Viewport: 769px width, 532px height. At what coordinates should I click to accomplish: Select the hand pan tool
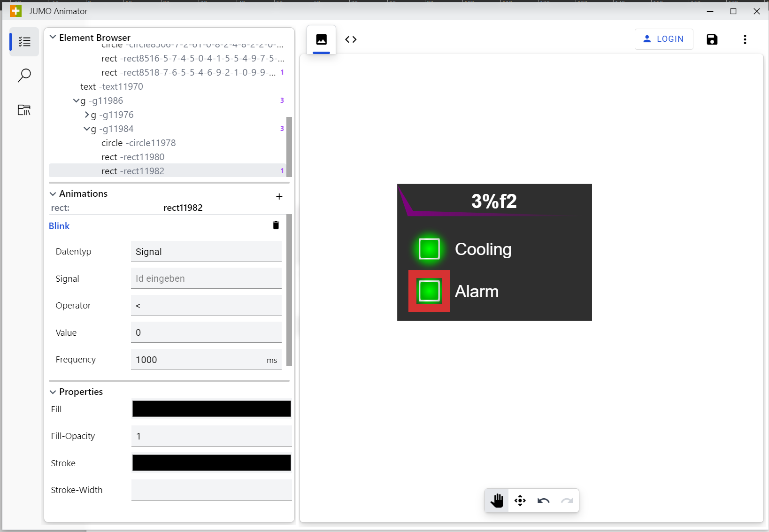497,501
